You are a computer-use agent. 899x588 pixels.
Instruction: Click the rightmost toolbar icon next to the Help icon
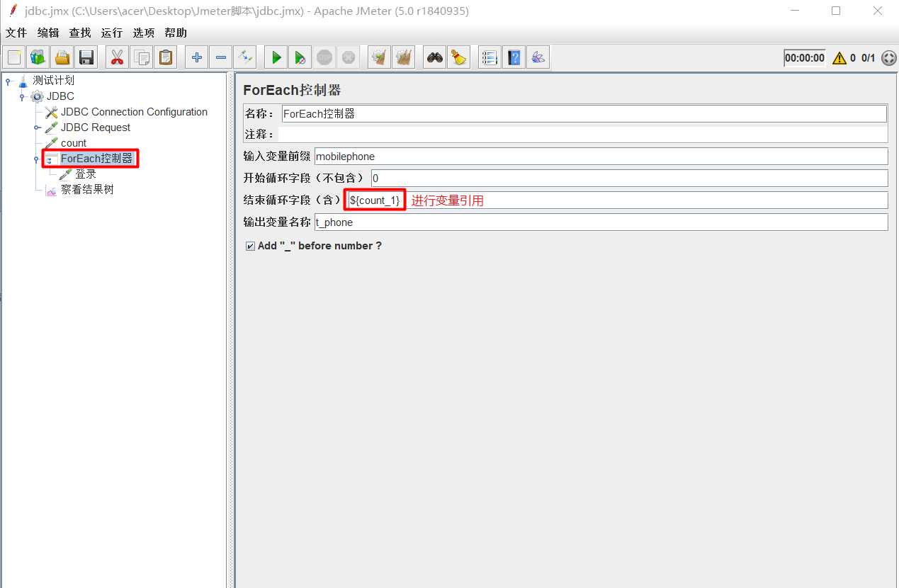pos(538,57)
